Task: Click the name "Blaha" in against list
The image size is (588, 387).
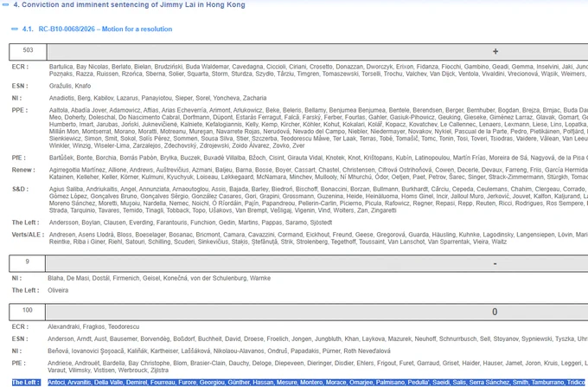Action: (55, 278)
